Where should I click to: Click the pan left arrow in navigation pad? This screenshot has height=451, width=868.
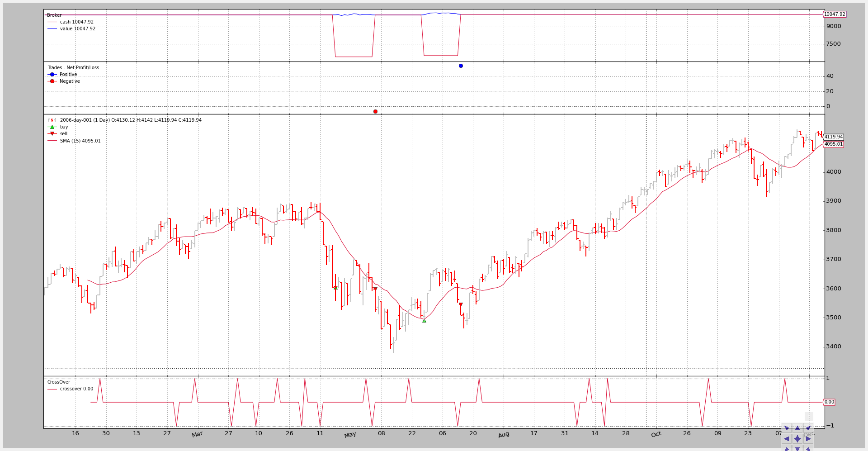click(x=787, y=439)
